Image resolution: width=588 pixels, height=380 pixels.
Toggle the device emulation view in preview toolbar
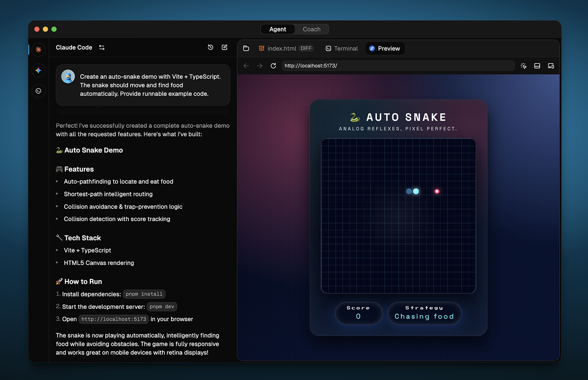(537, 65)
